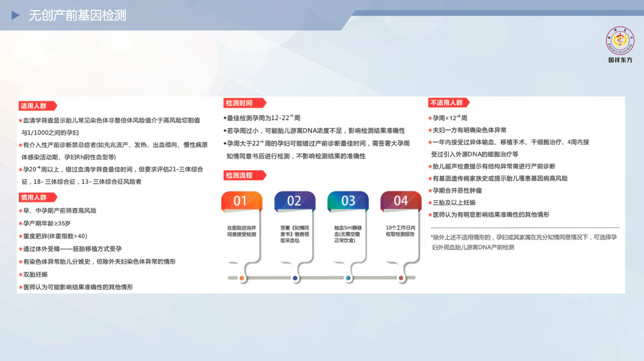Click the line 胎儿超声检查提示有结构异常需进行产前诊断
Viewport: 644px width, 361px height.
(x=491, y=166)
